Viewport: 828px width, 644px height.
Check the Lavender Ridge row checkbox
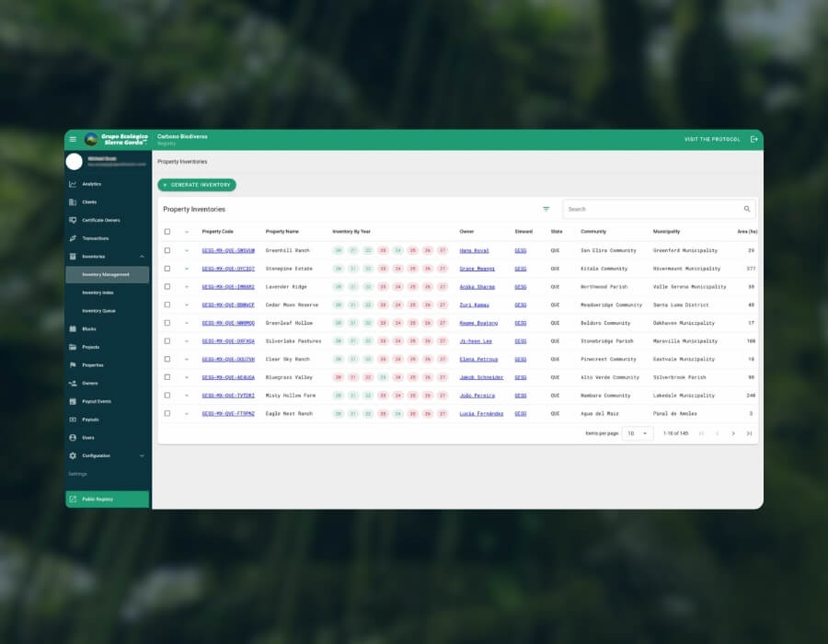pos(167,287)
